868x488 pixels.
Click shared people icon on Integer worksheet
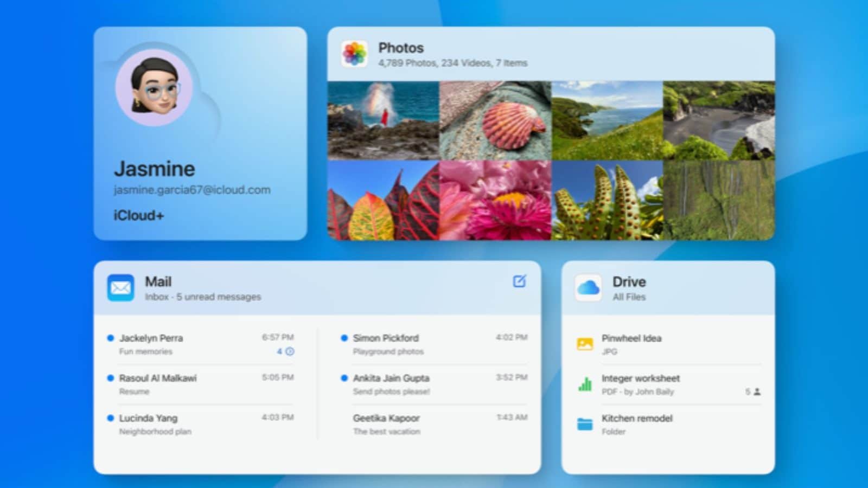coord(757,391)
